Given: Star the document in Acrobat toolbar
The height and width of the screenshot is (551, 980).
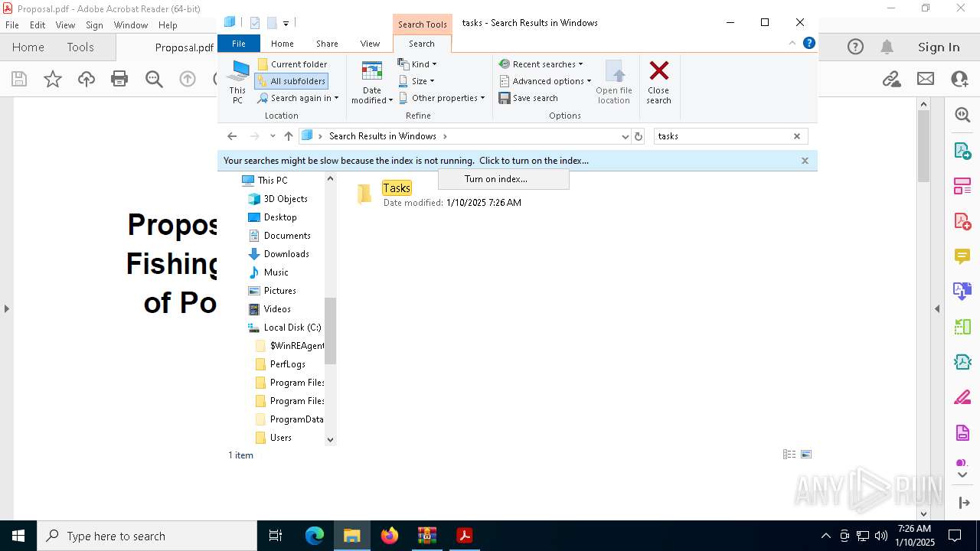Looking at the screenshot, I should point(53,79).
